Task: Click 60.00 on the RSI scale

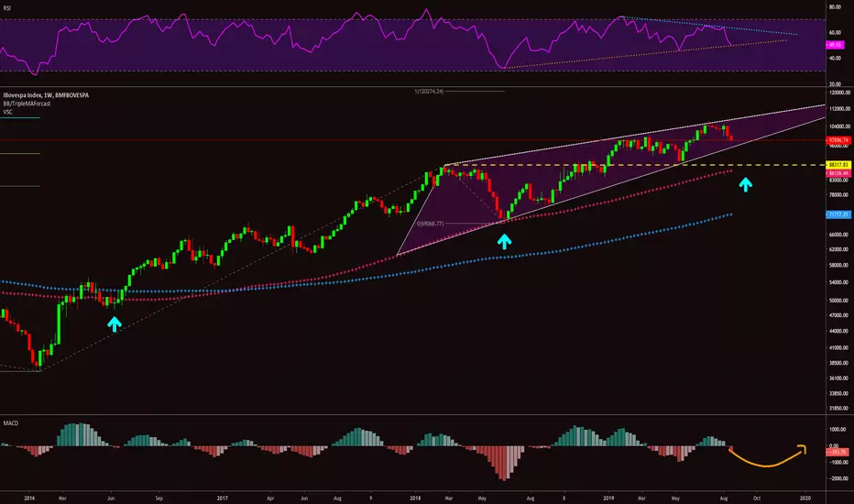Action: click(x=835, y=33)
